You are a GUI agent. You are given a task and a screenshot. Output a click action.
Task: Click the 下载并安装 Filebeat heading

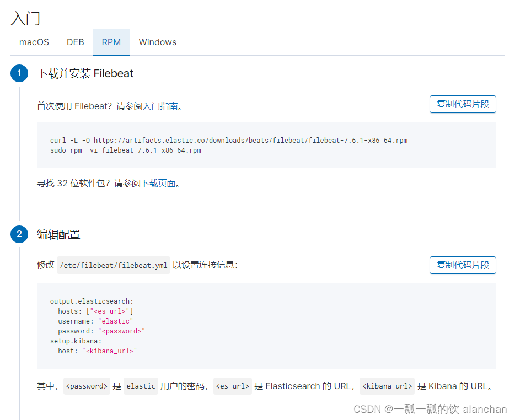tap(85, 73)
